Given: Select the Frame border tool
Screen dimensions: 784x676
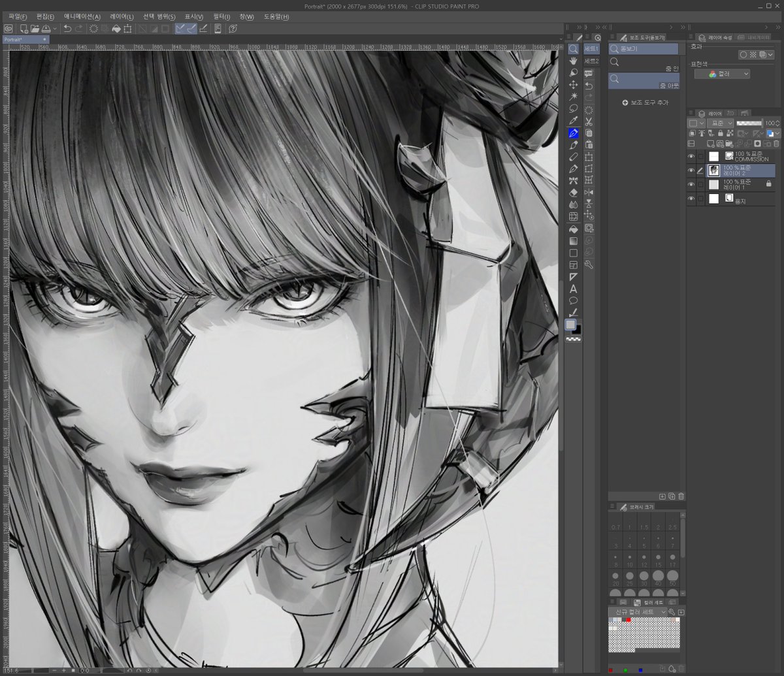Looking at the screenshot, I should pyautogui.click(x=573, y=265).
